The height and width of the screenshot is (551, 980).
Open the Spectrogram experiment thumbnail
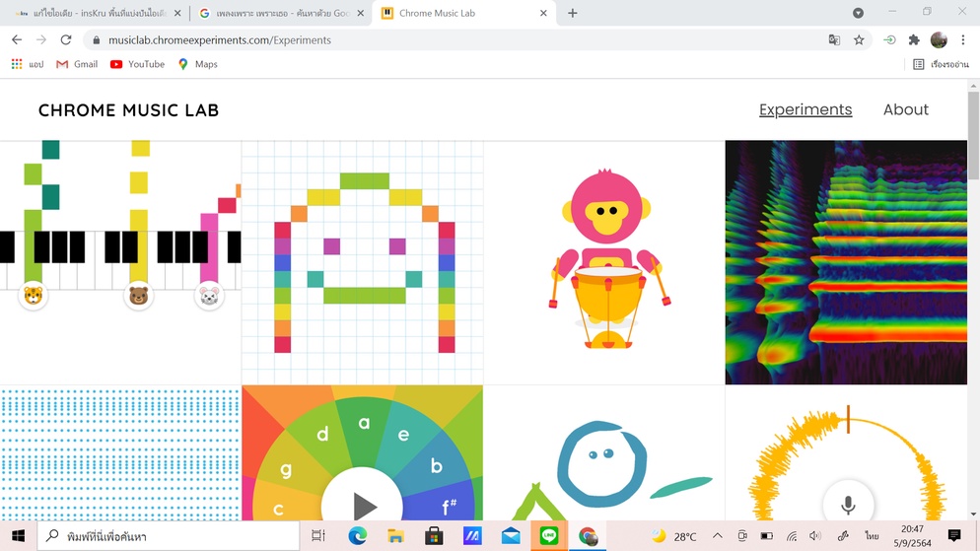(846, 262)
